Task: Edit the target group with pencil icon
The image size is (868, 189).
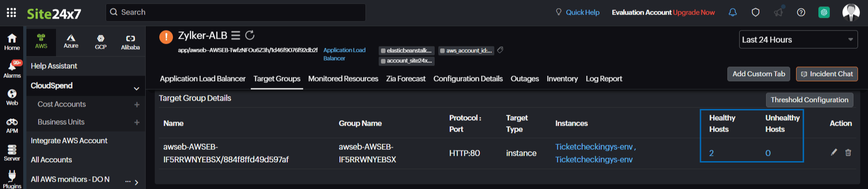Action: [833, 153]
